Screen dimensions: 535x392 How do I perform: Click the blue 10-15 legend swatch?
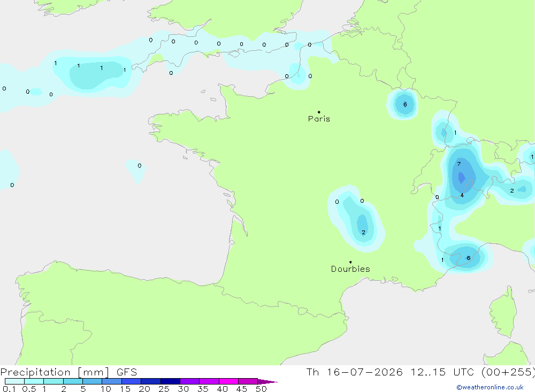pos(112,381)
